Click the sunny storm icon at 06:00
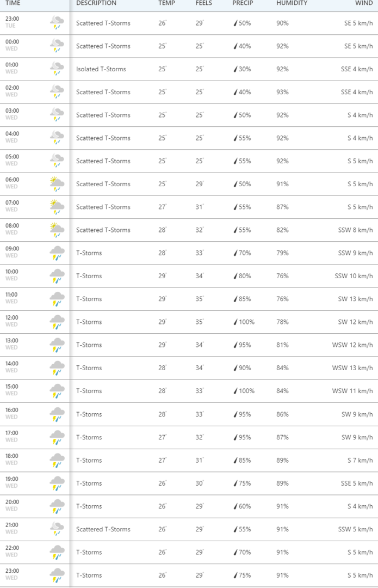This screenshot has height=588, width=378. [57, 184]
